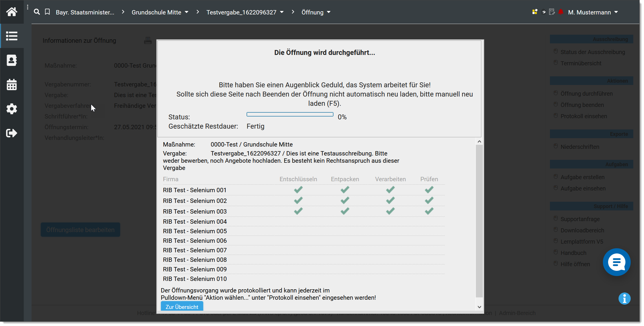Click the logout arrow sidebar icon
Screen dimensions: 644x326
coord(12,133)
